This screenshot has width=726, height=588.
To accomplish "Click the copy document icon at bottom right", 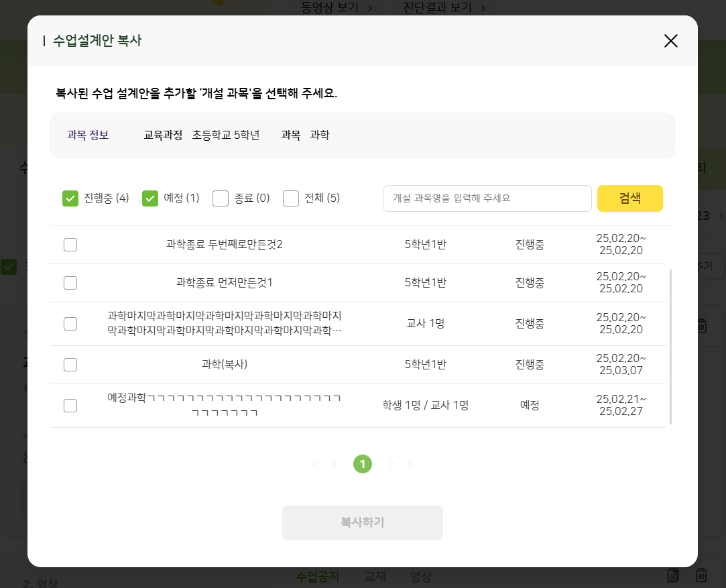I will 674,575.
